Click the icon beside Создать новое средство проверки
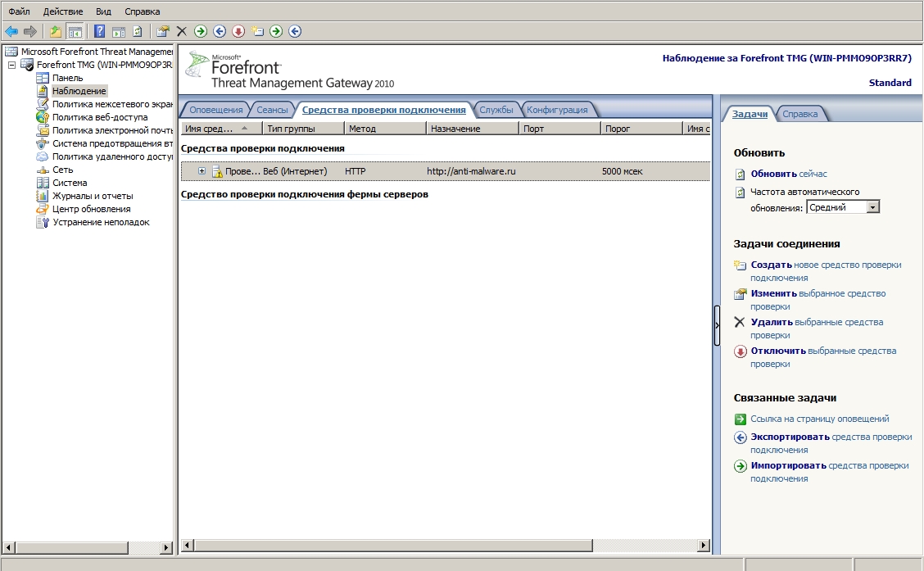 pos(741,265)
